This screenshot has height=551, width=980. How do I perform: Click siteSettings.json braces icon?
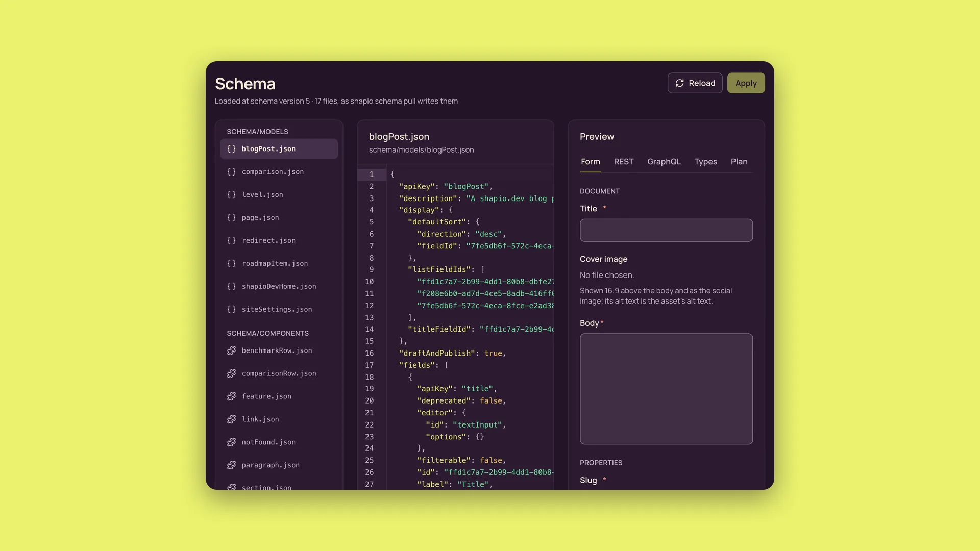point(231,310)
